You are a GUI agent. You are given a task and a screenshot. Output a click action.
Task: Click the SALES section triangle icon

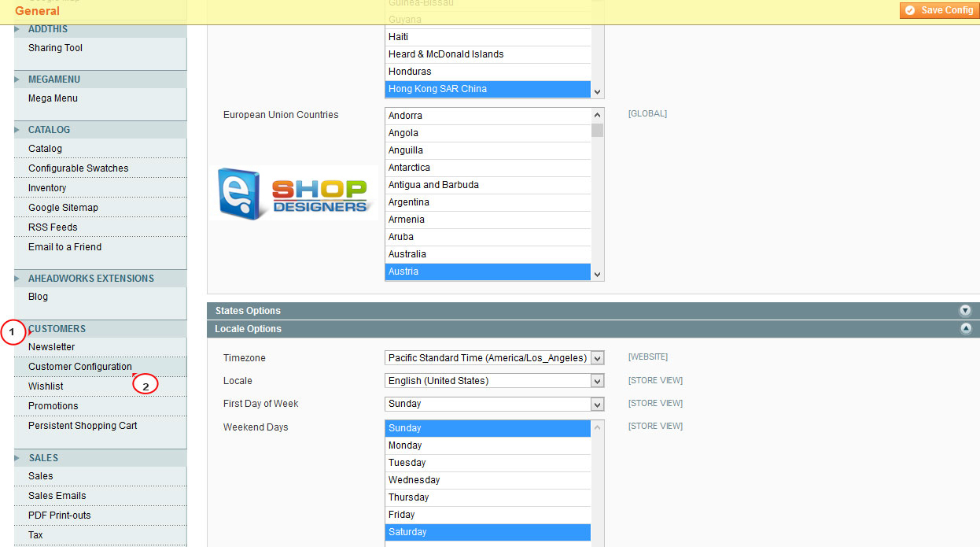click(17, 458)
